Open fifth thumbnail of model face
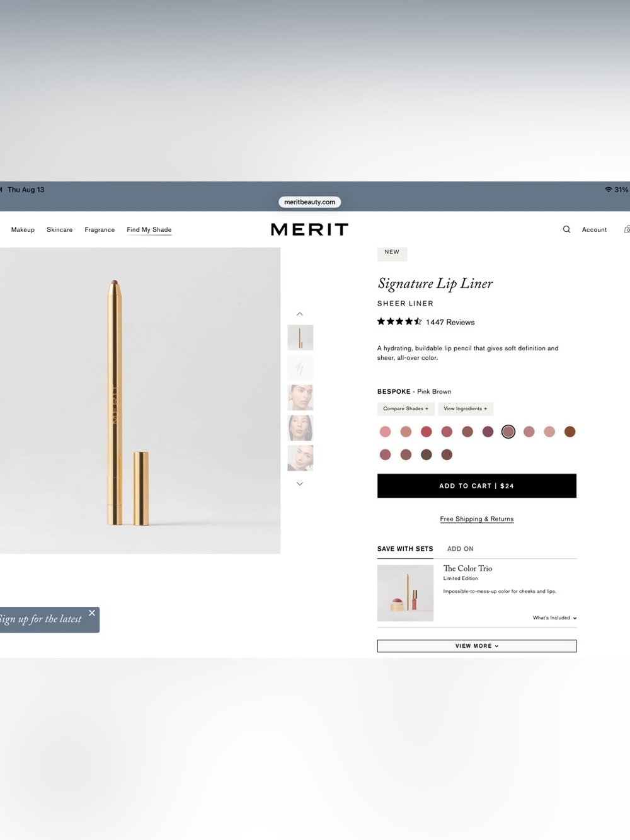630x840 pixels. click(x=301, y=458)
